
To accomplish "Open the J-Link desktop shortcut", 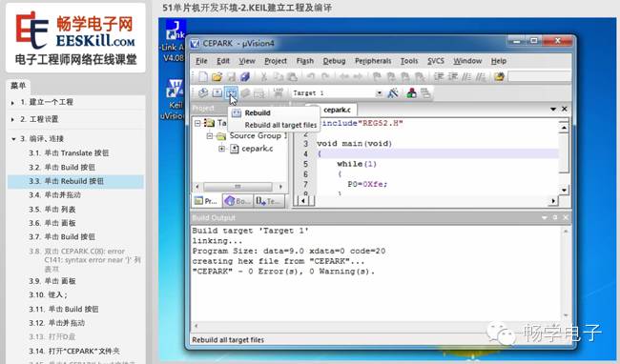I will point(174,41).
